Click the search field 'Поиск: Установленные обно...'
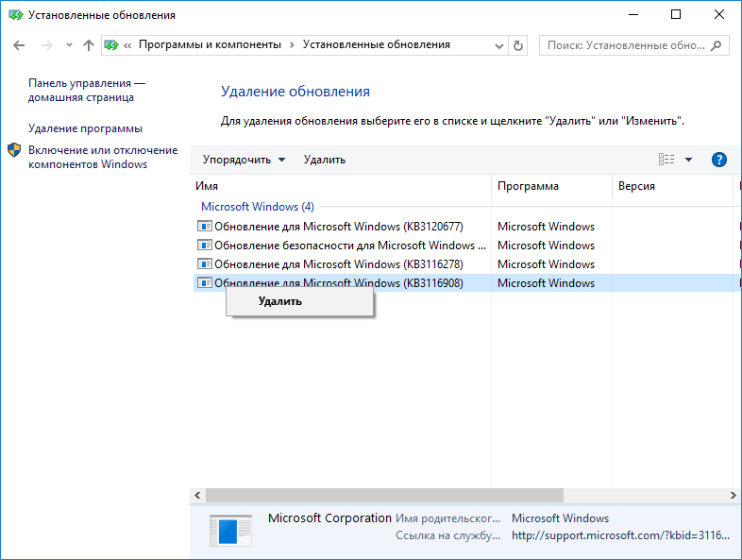Image resolution: width=742 pixels, height=560 pixels. click(x=633, y=45)
